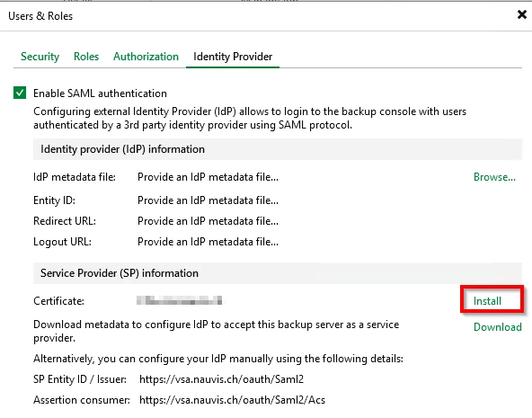Viewport: 532px width, 418px height.
Task: Click the Enable SAML authentication label
Action: (x=100, y=93)
